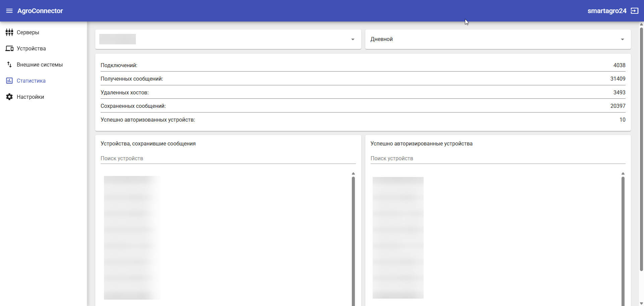The image size is (644, 306).
Task: Open the server selection dropdown
Action: coord(353,39)
